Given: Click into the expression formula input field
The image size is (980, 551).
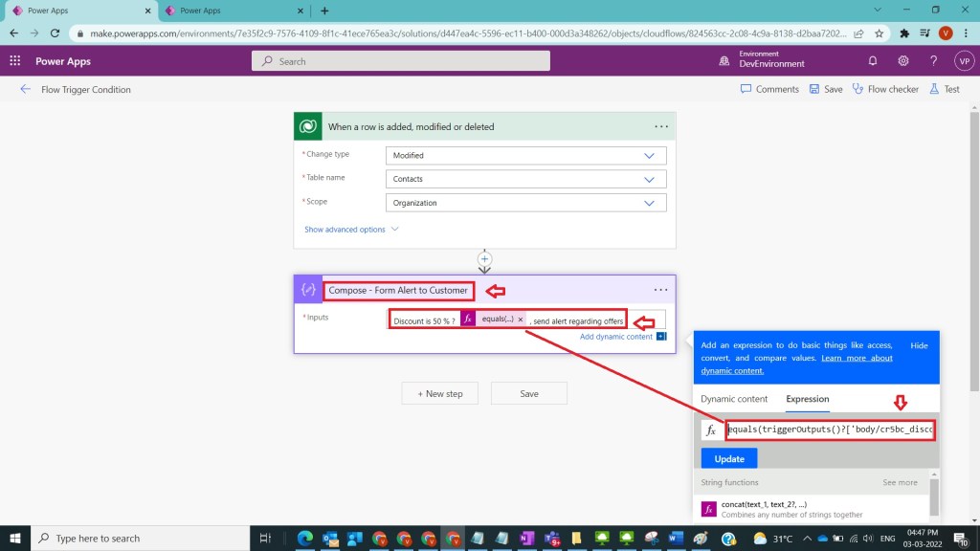Looking at the screenshot, I should pos(829,430).
